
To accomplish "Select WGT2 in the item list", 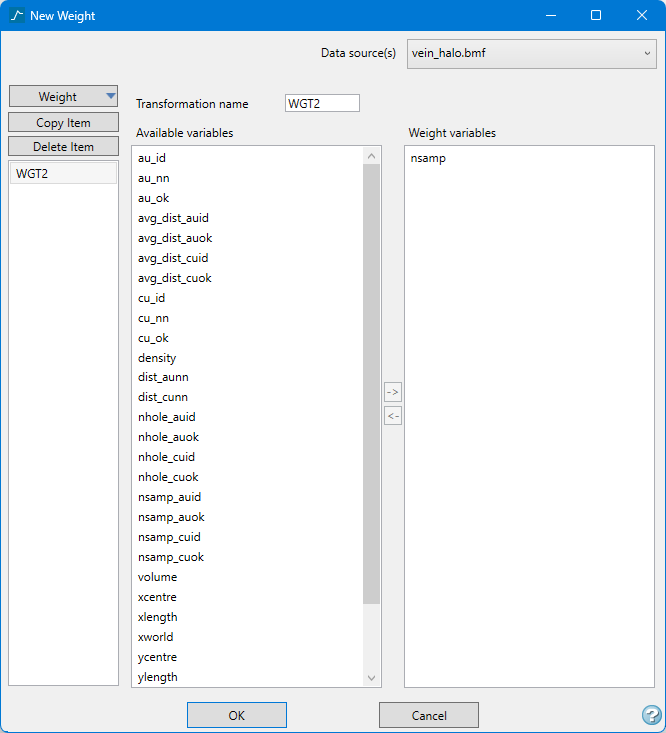I will pyautogui.click(x=63, y=173).
